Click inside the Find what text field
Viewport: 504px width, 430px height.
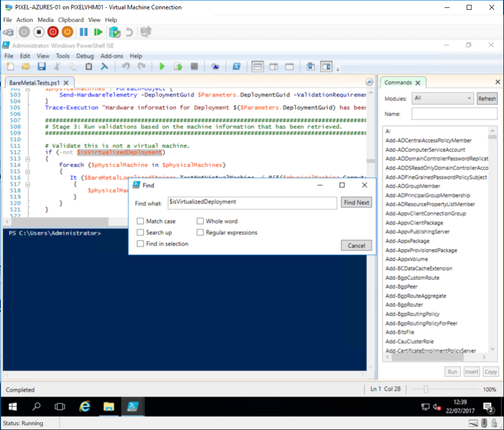(252, 202)
